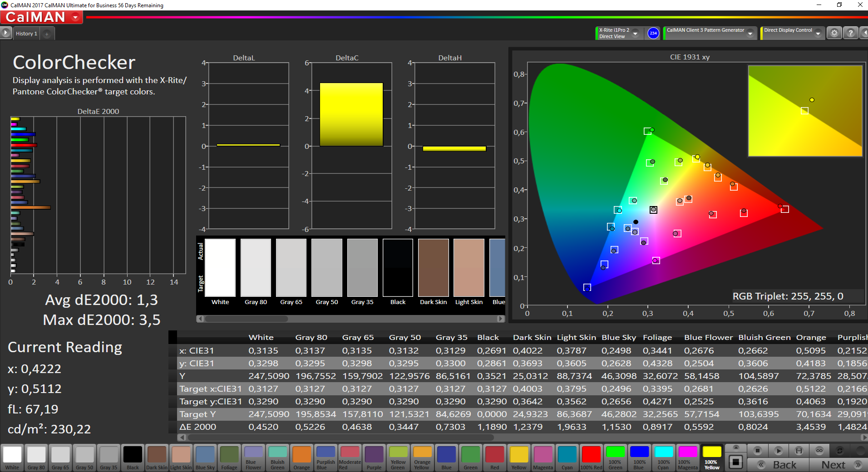Collapse the right side panel arrow
The width and height of the screenshot is (868, 472).
coord(864,33)
